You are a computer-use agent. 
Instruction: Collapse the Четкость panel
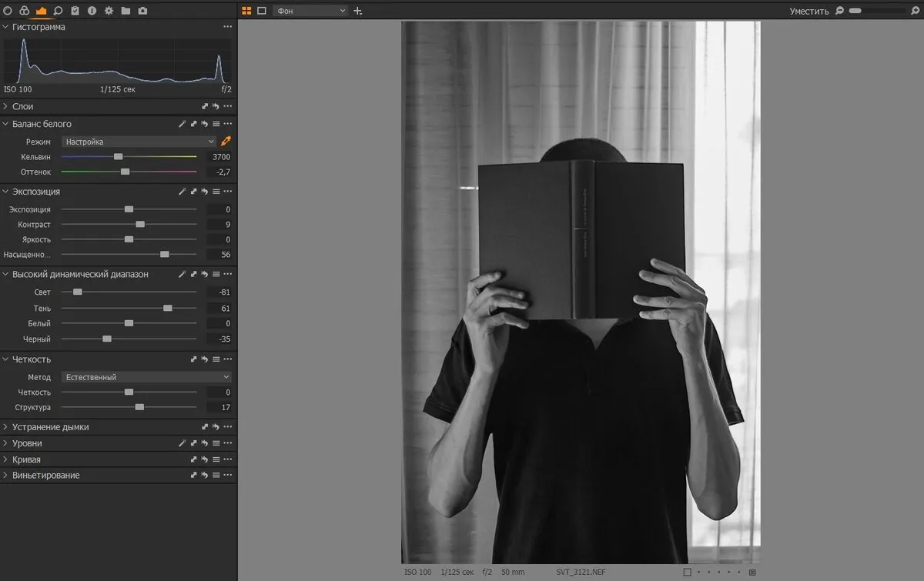[5, 359]
